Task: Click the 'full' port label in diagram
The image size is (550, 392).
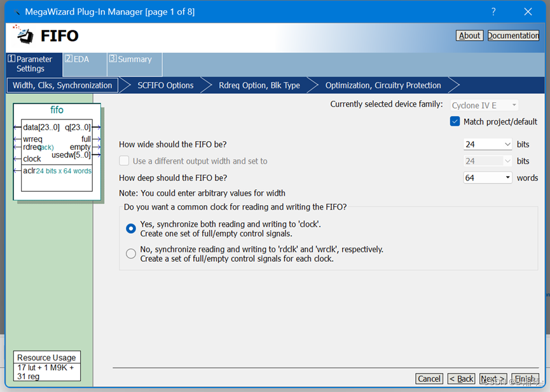Action: (x=86, y=139)
